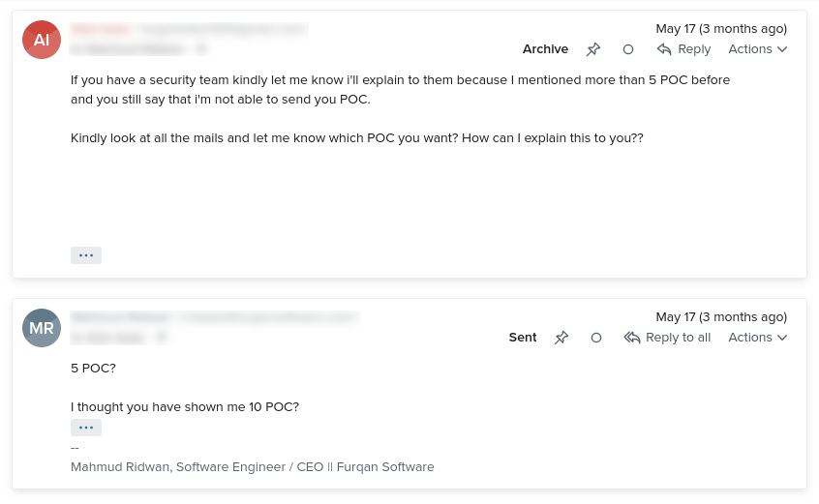Click the Mahmud Ridwan signature line
The height and width of the screenshot is (504, 819).
pos(253,467)
